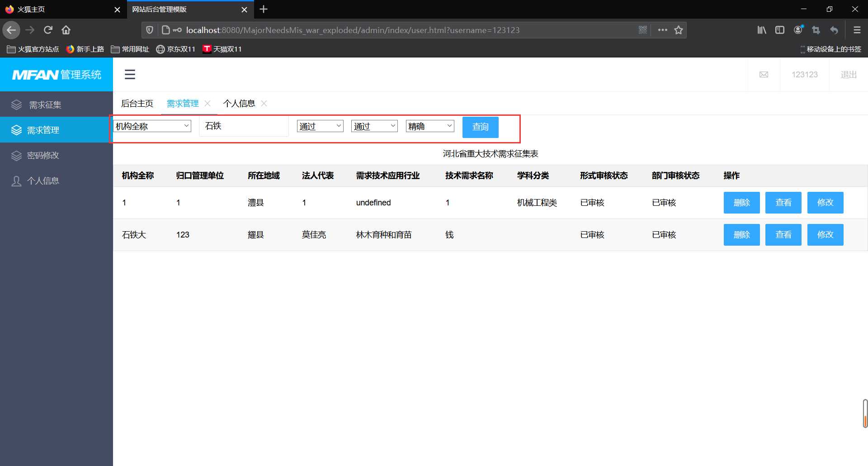Image resolution: width=868 pixels, height=466 pixels.
Task: Open the Firefox hamburger application menu
Action: tap(857, 30)
